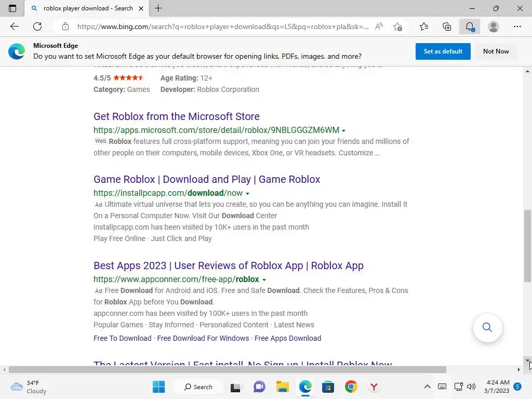The image size is (532, 399).
Task: Open the notifications bell icon
Action: tap(470, 26)
